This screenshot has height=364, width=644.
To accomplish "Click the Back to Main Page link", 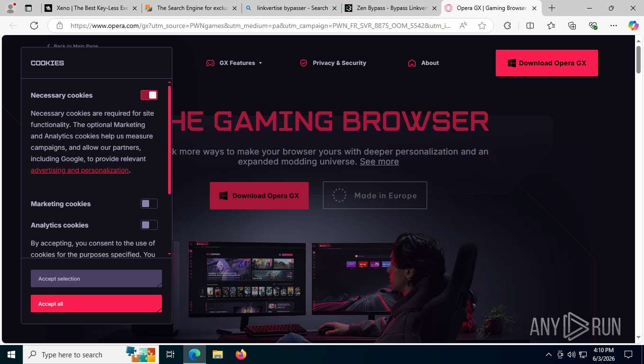I will coord(73,46).
